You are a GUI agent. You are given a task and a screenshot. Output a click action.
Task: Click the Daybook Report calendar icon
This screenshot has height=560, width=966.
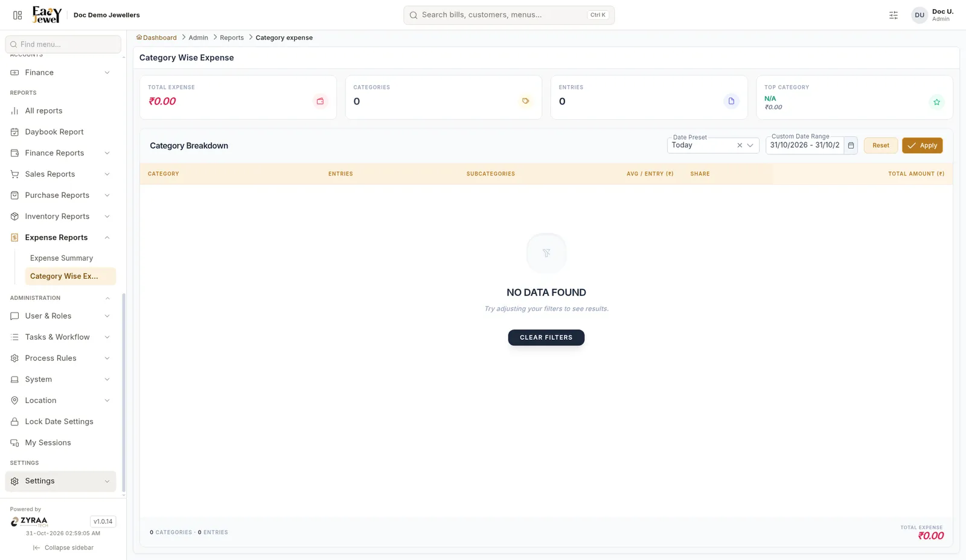(x=14, y=132)
